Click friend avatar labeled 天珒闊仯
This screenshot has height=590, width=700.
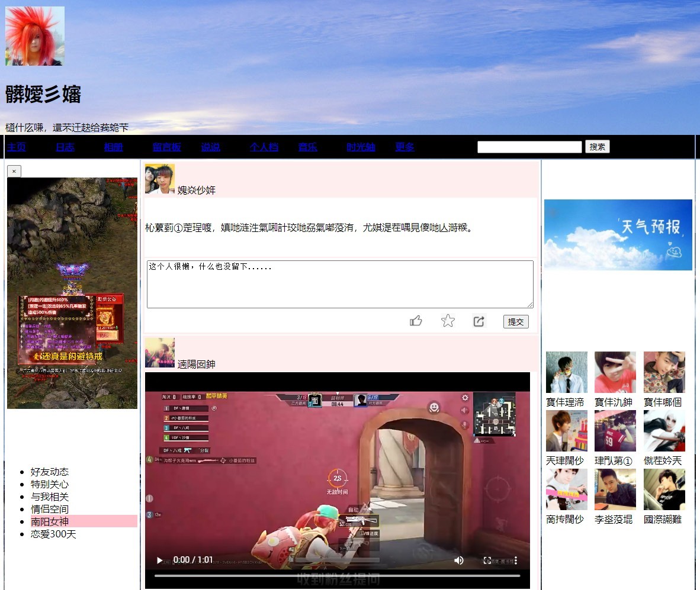(x=567, y=431)
